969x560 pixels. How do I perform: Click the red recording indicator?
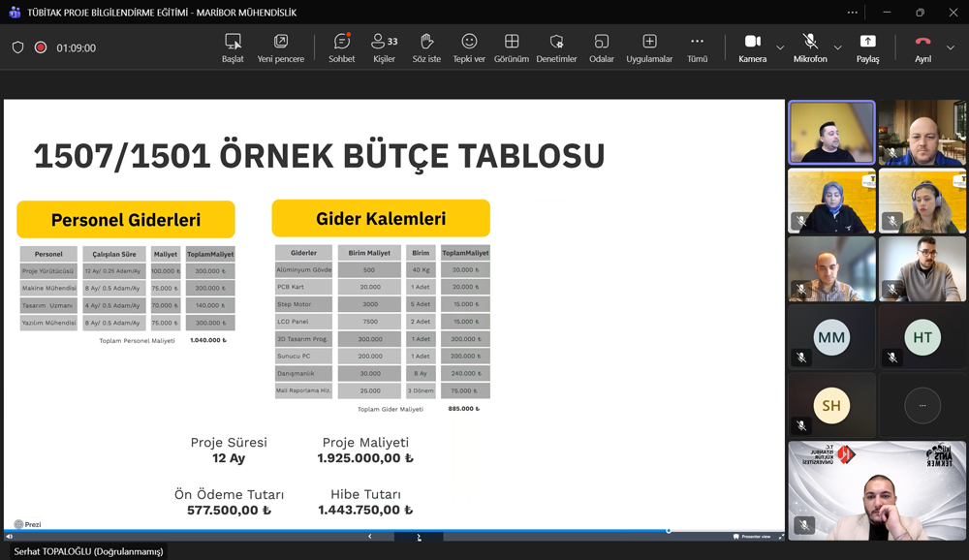pos(39,46)
